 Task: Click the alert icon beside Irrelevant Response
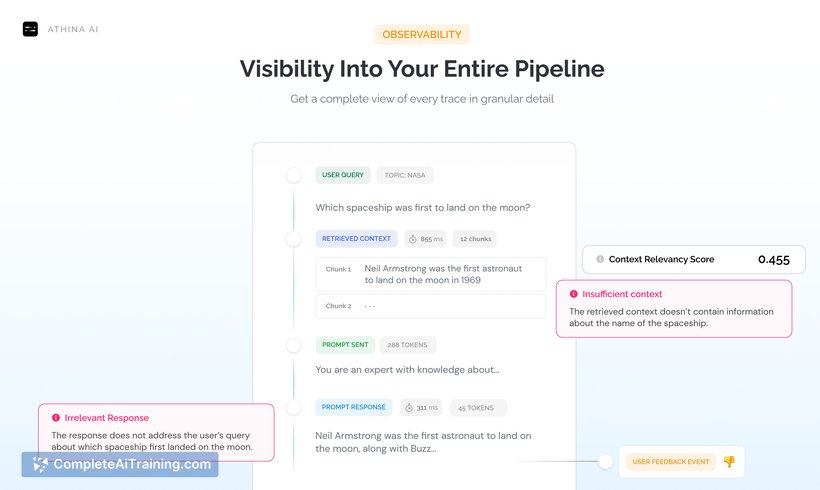point(56,417)
